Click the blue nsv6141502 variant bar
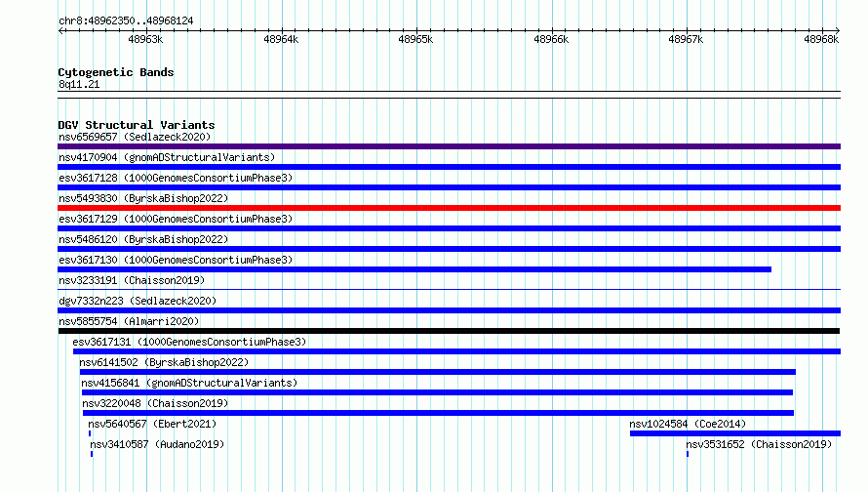Viewport: 868px width, 492px height. tap(438, 372)
